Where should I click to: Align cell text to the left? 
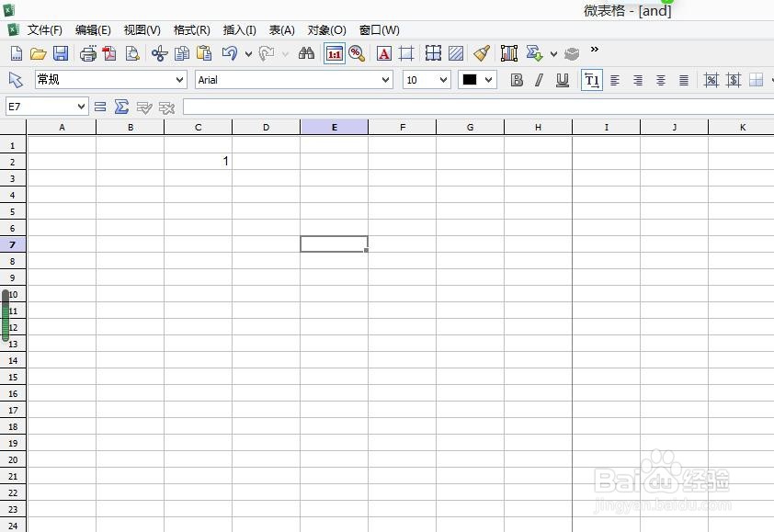(615, 80)
